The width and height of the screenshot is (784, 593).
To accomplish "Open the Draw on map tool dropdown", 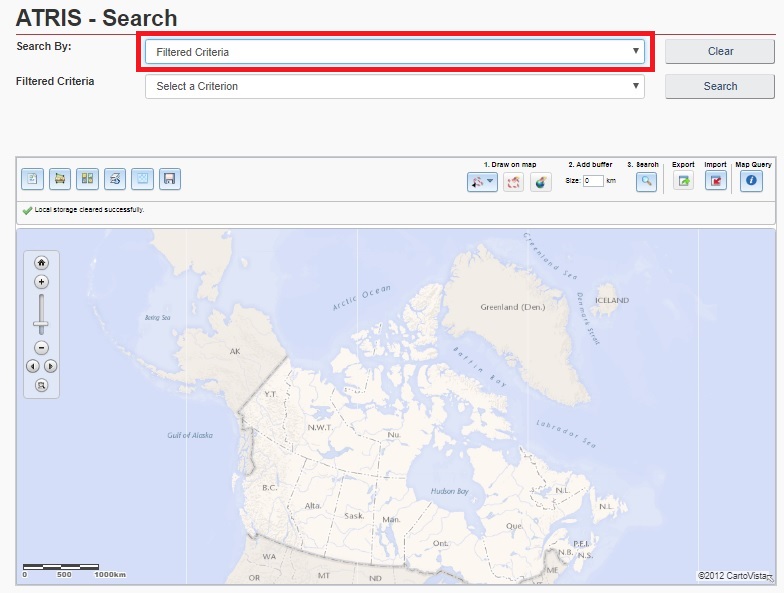I will click(x=482, y=181).
